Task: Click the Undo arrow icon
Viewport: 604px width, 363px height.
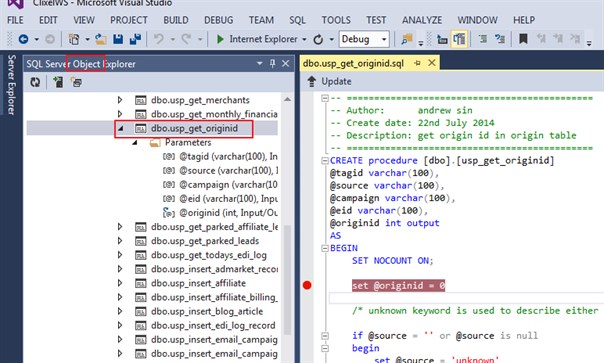Action: 159,39
